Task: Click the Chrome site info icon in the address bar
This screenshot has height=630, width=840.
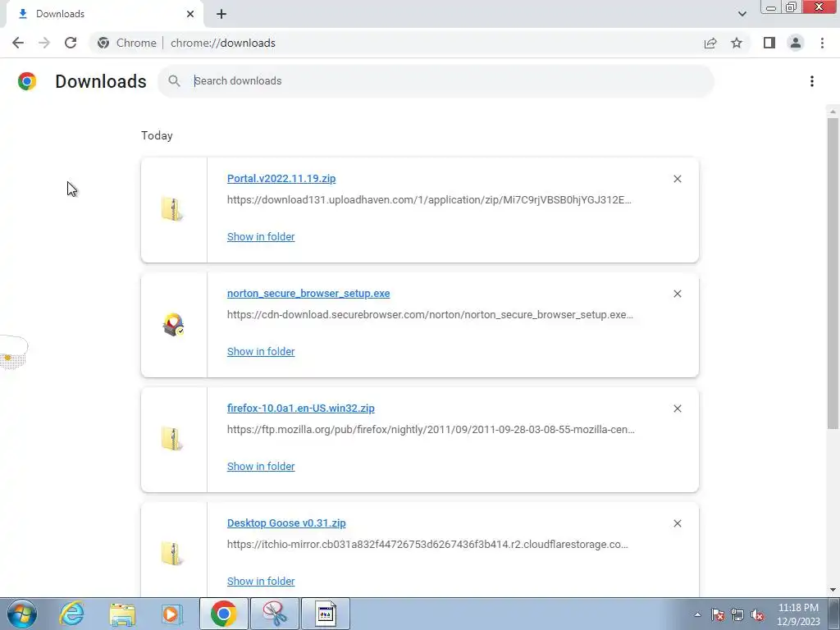Action: pyautogui.click(x=103, y=43)
